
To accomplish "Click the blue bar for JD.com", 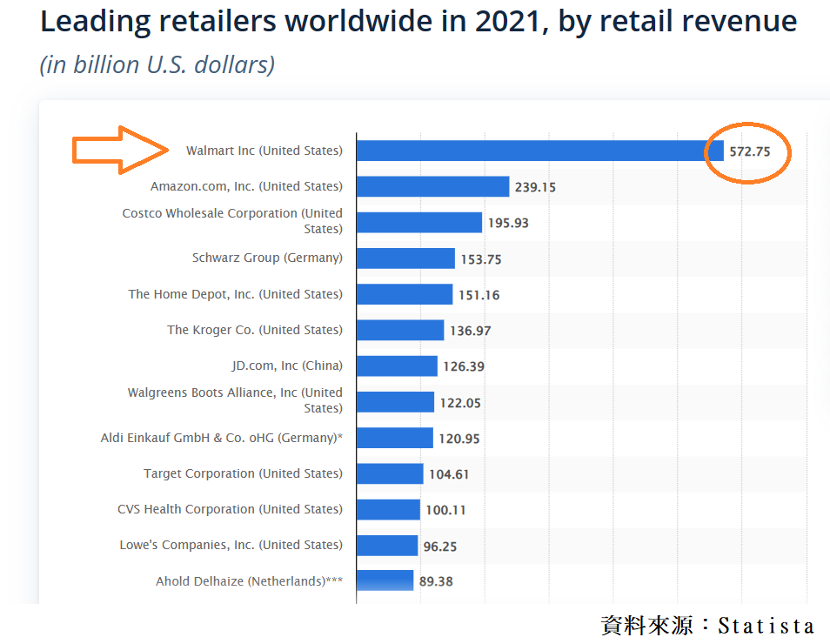I will [x=397, y=366].
